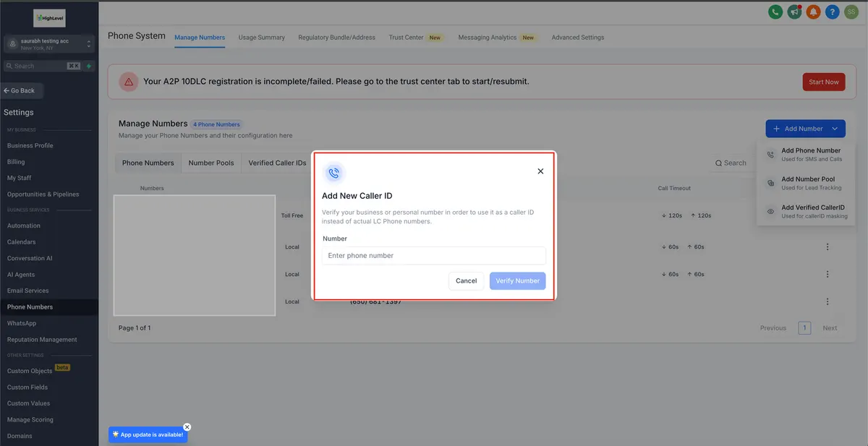
Task: Open the SS user avatar menu
Action: pos(851,12)
